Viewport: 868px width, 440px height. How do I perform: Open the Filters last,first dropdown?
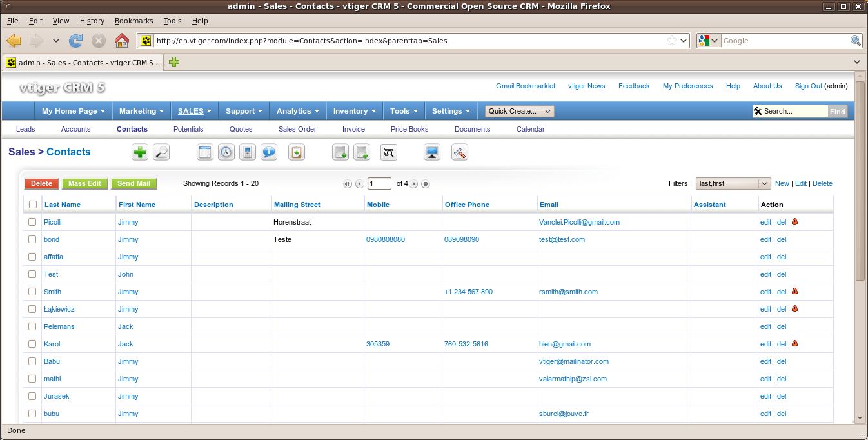pyautogui.click(x=733, y=184)
